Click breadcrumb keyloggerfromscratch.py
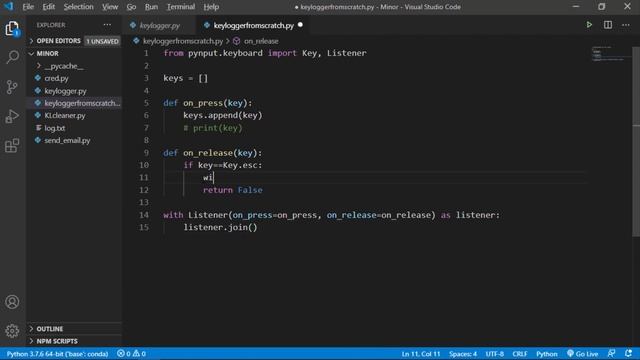The width and height of the screenshot is (640, 360). point(183,41)
